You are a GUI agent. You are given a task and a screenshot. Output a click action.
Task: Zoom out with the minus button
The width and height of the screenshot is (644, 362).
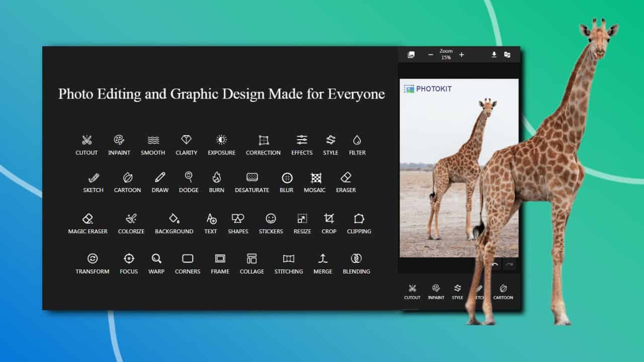click(x=431, y=55)
